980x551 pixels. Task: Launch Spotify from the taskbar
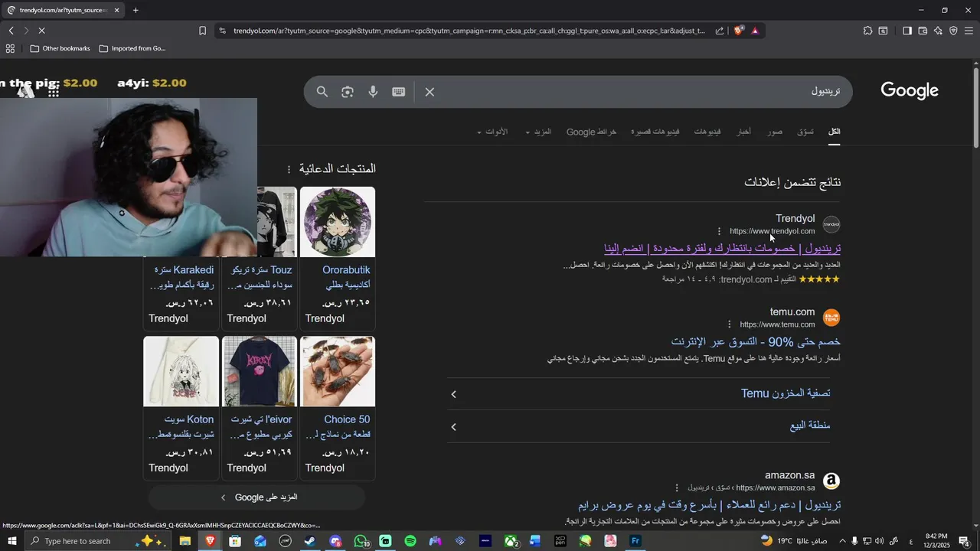coord(410,541)
